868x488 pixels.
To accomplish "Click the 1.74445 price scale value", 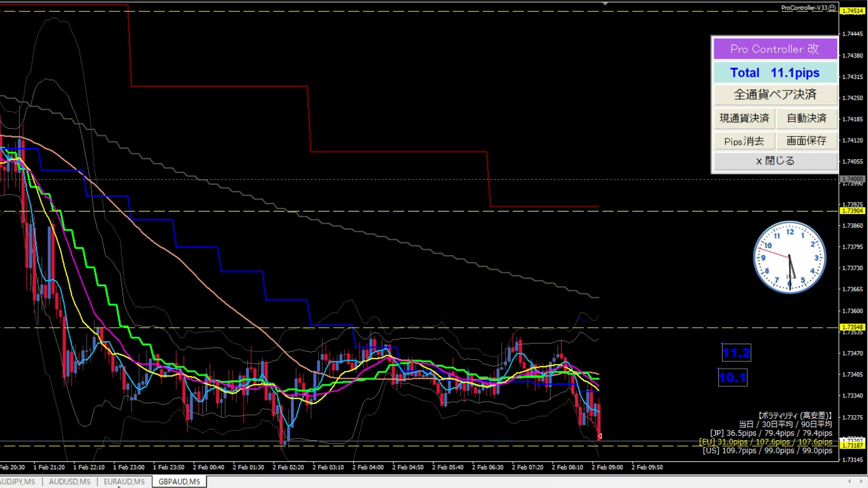I will (853, 34).
